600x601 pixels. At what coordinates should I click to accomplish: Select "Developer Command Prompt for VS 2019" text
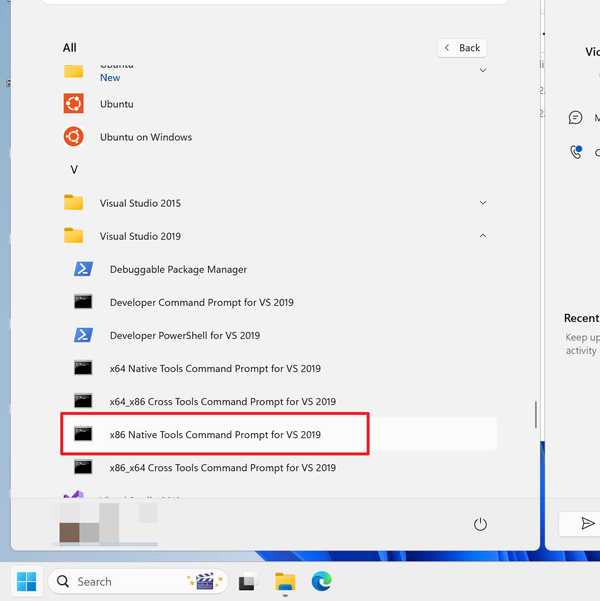pyautogui.click(x=202, y=302)
